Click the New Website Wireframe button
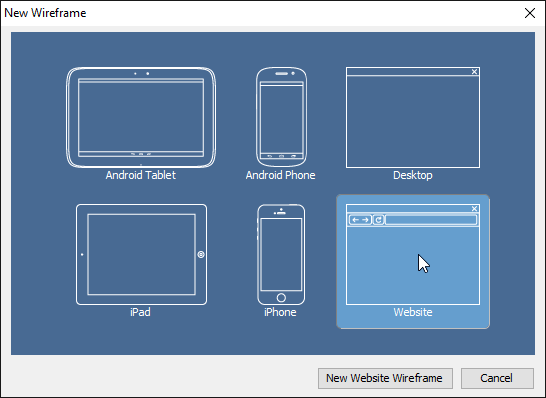This screenshot has width=546, height=398. coord(385,378)
